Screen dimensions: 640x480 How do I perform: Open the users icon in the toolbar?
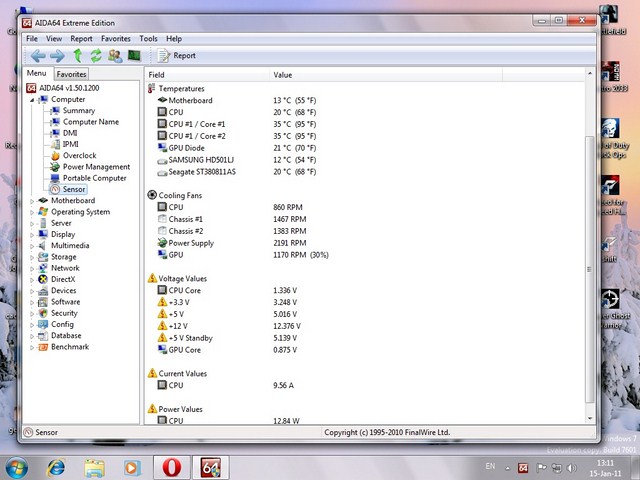pyautogui.click(x=115, y=56)
